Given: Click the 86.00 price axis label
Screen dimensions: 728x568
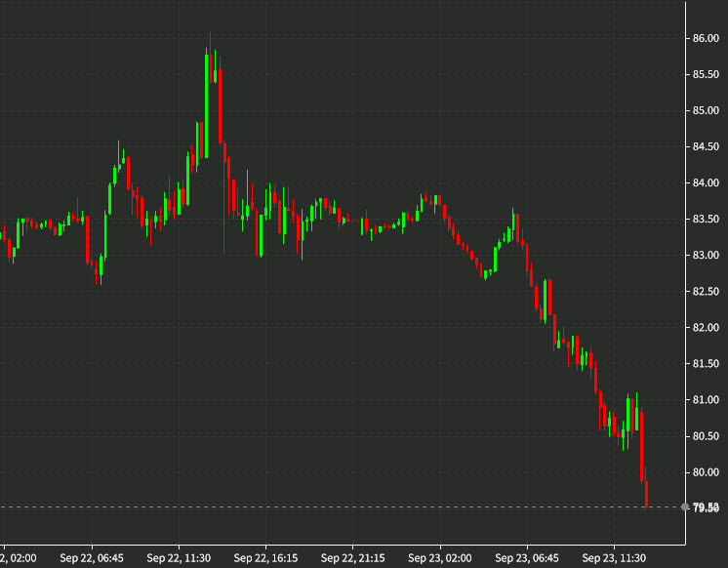Looking at the screenshot, I should point(706,38).
